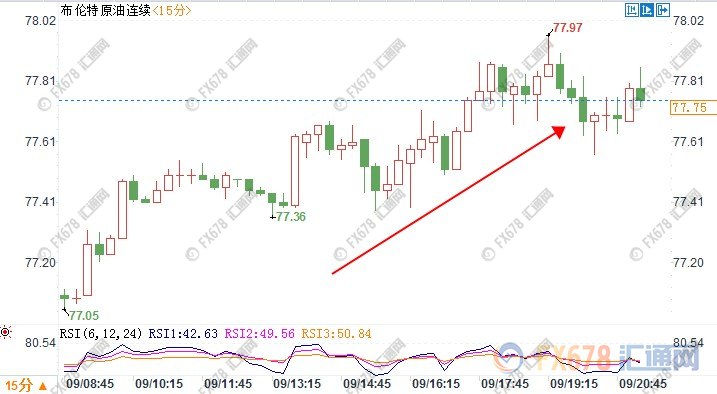Screen dimensions: 717x394
Task: Click the <15分> period label in title
Action: point(172,10)
